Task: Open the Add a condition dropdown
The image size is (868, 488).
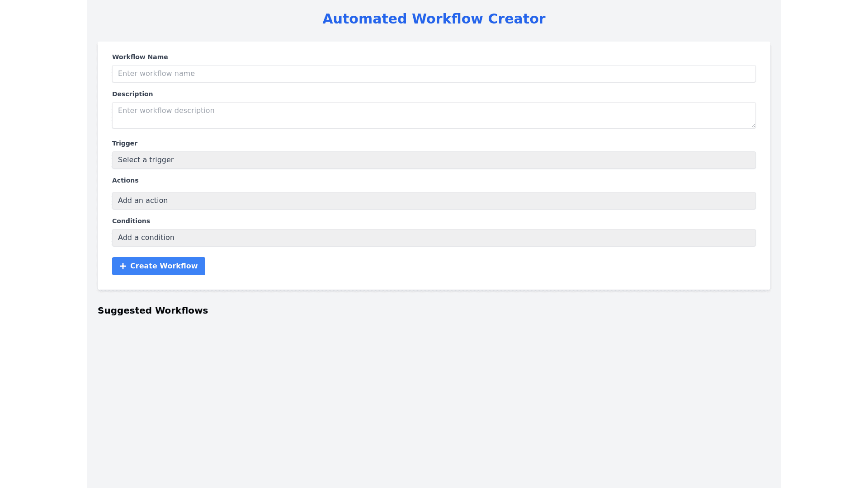Action: [434, 238]
